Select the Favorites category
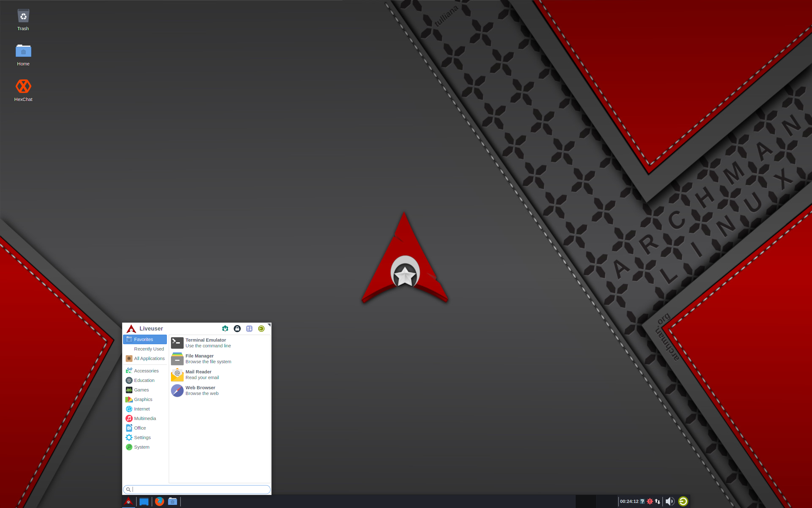This screenshot has width=812, height=508. click(145, 339)
